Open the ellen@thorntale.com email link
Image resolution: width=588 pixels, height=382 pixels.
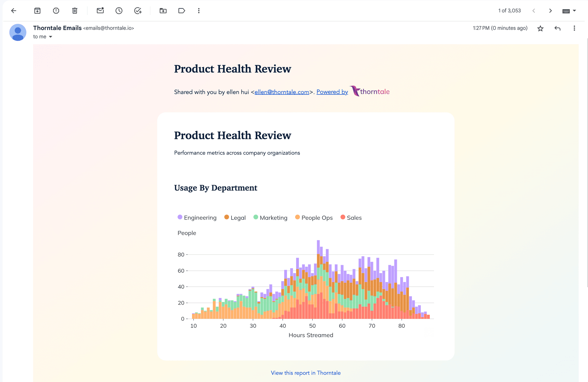click(282, 92)
